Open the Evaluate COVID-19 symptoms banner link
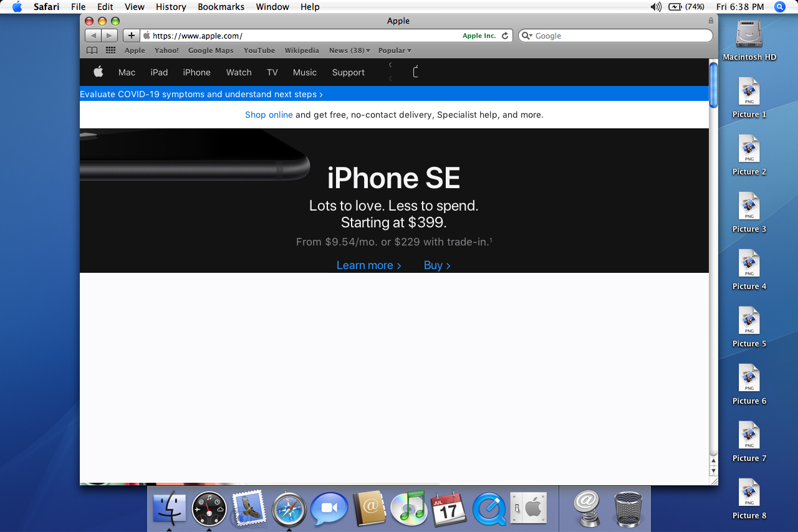This screenshot has height=532, width=798. [201, 94]
